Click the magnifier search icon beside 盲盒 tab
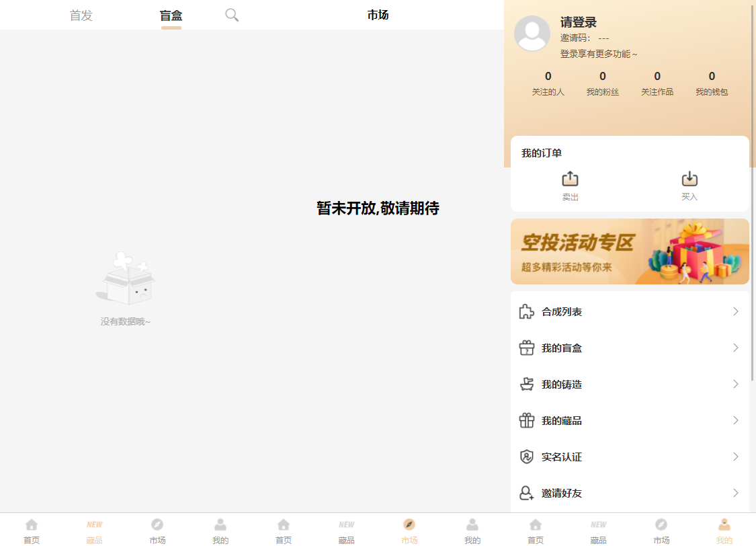This screenshot has height=546, width=756. pyautogui.click(x=232, y=15)
